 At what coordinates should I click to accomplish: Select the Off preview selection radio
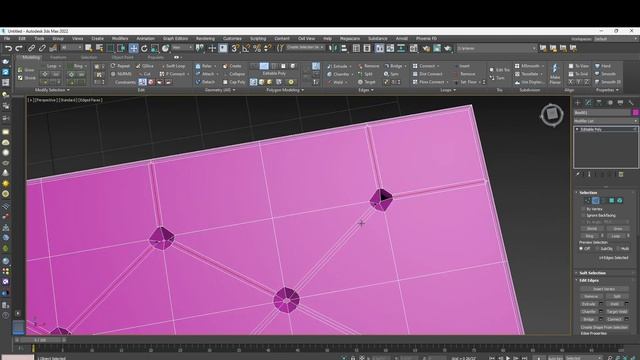581,249
